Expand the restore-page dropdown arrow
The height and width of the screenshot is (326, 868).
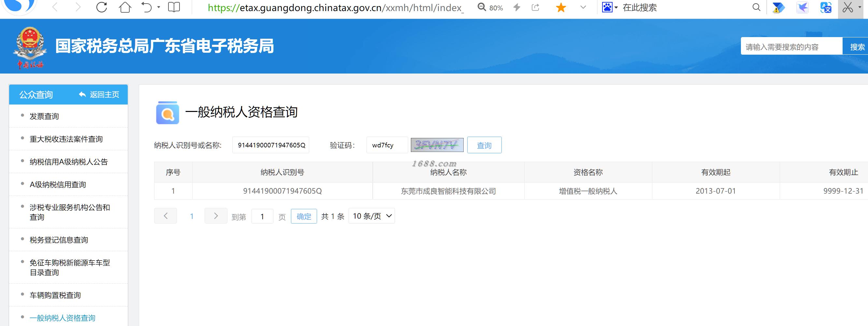[159, 7]
